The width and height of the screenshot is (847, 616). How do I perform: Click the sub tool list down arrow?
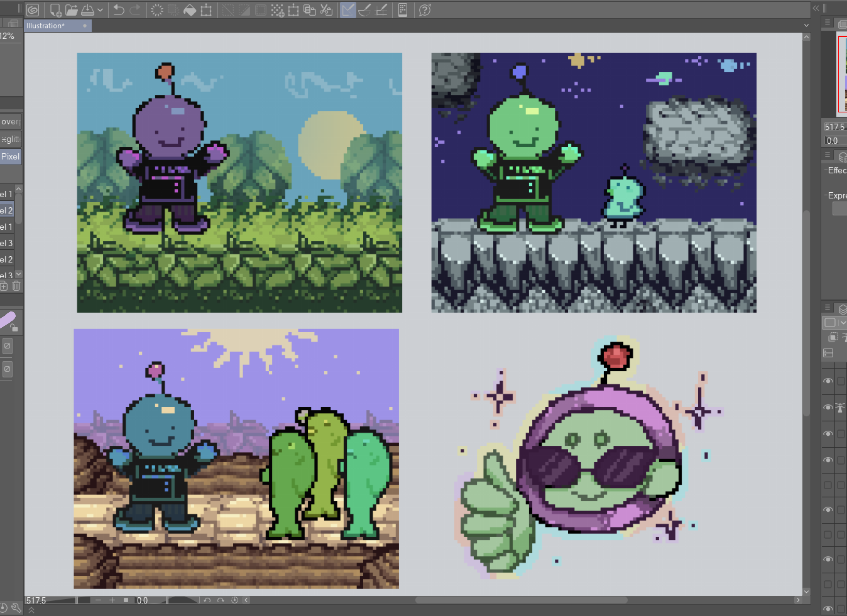pyautogui.click(x=19, y=274)
